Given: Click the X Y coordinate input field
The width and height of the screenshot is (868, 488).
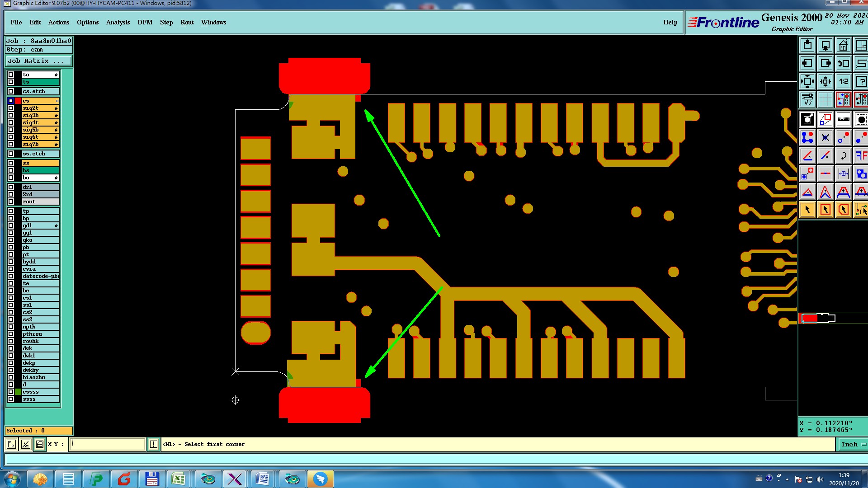Looking at the screenshot, I should pos(108,444).
